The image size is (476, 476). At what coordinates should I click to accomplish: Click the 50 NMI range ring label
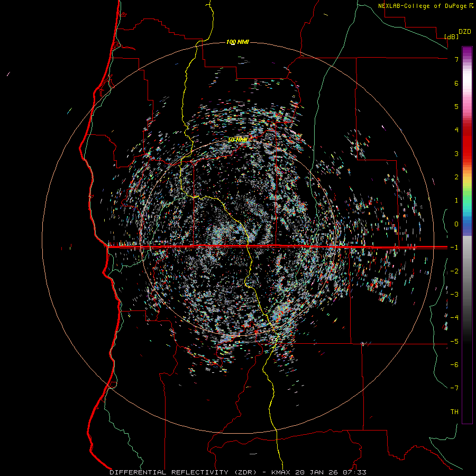237,140
